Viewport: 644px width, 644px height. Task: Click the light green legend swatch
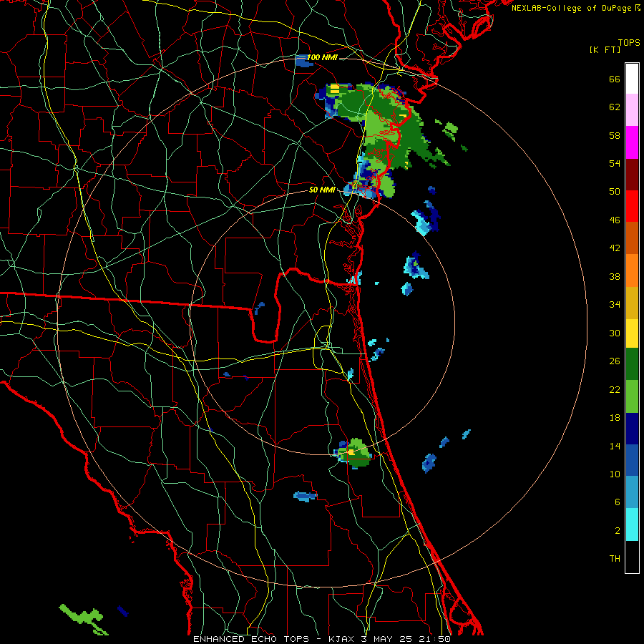[x=632, y=396]
